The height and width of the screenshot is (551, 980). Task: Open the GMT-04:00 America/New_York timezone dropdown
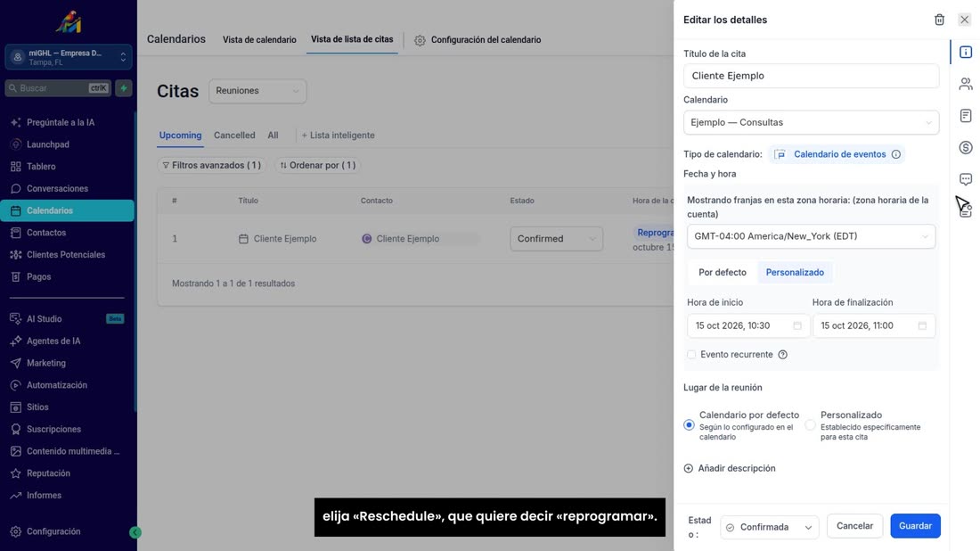click(x=811, y=236)
